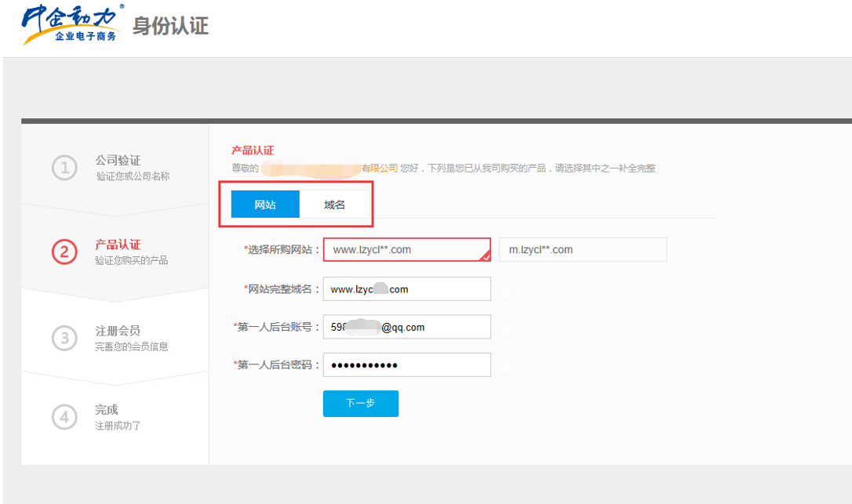
Task: Click the step 4 circle icon
Action: (64, 417)
